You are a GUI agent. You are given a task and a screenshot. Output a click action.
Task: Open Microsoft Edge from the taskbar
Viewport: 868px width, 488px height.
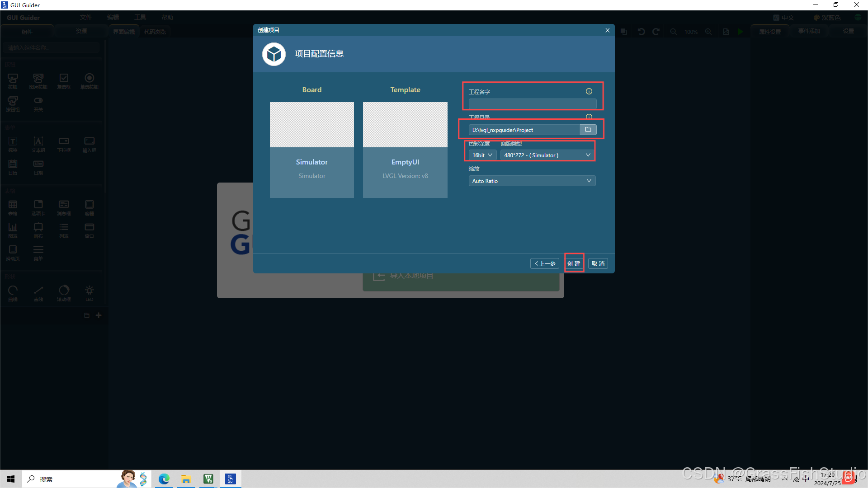tap(164, 479)
